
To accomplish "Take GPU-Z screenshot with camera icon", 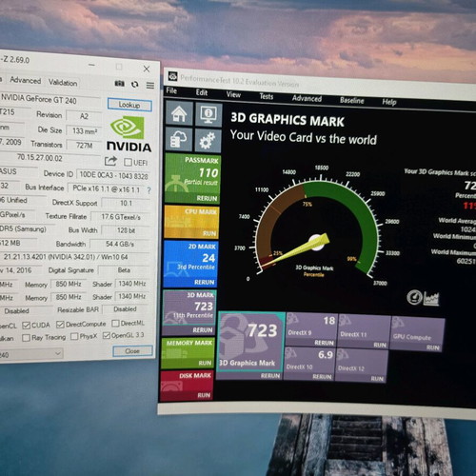I will [120, 83].
